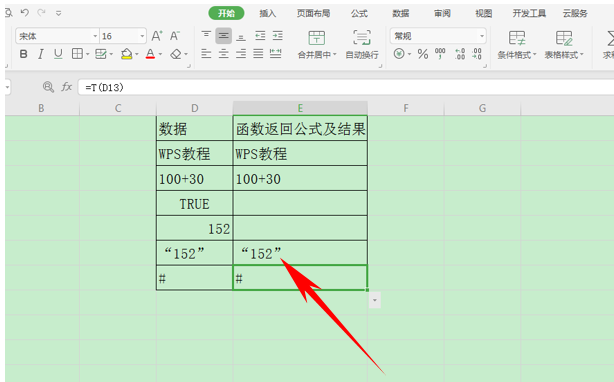Align text left
The height and width of the screenshot is (382, 614).
click(206, 54)
